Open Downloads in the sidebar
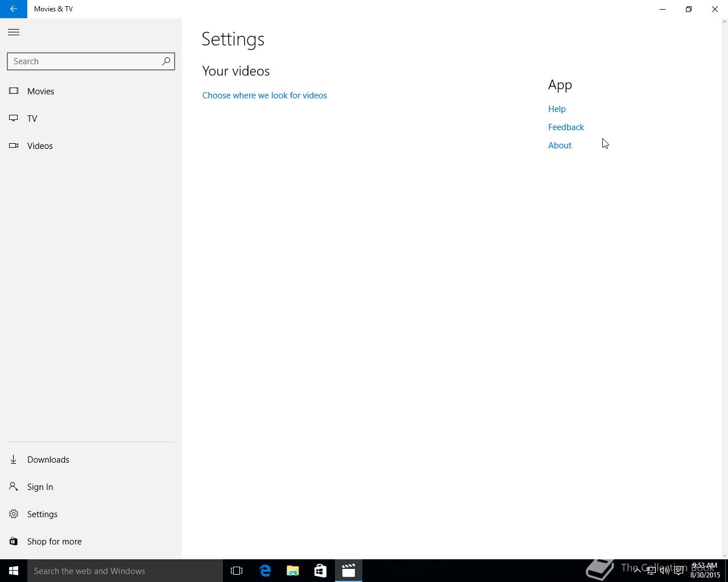Screen dimensions: 728x582 coord(48,460)
